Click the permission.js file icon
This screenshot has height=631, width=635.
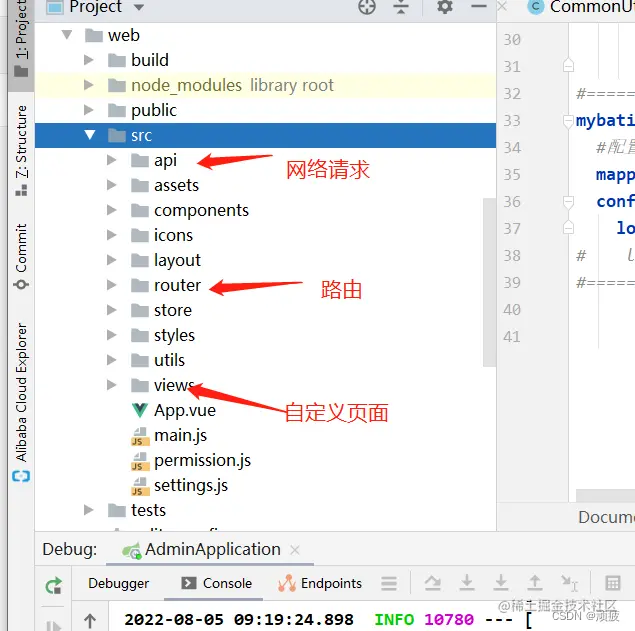(140, 461)
